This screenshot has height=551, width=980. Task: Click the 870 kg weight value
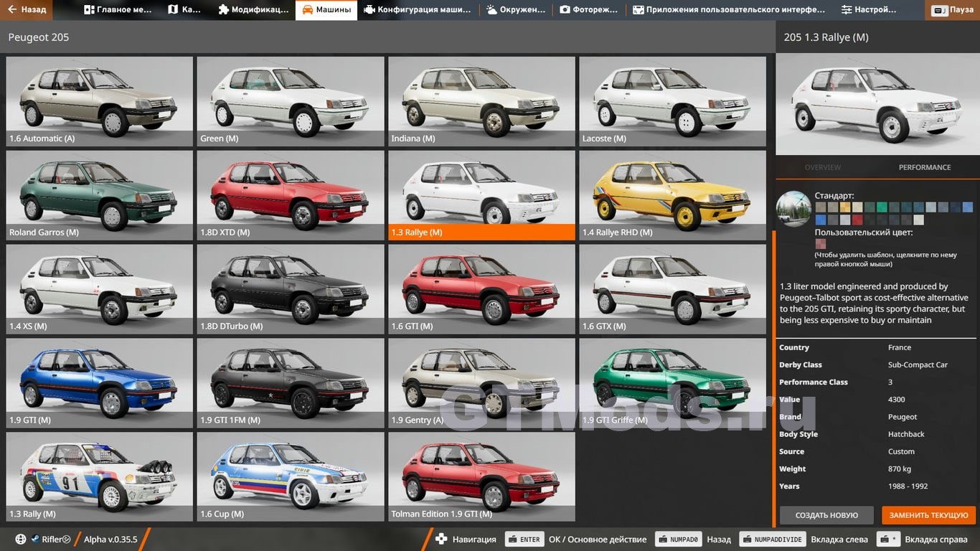pos(899,468)
